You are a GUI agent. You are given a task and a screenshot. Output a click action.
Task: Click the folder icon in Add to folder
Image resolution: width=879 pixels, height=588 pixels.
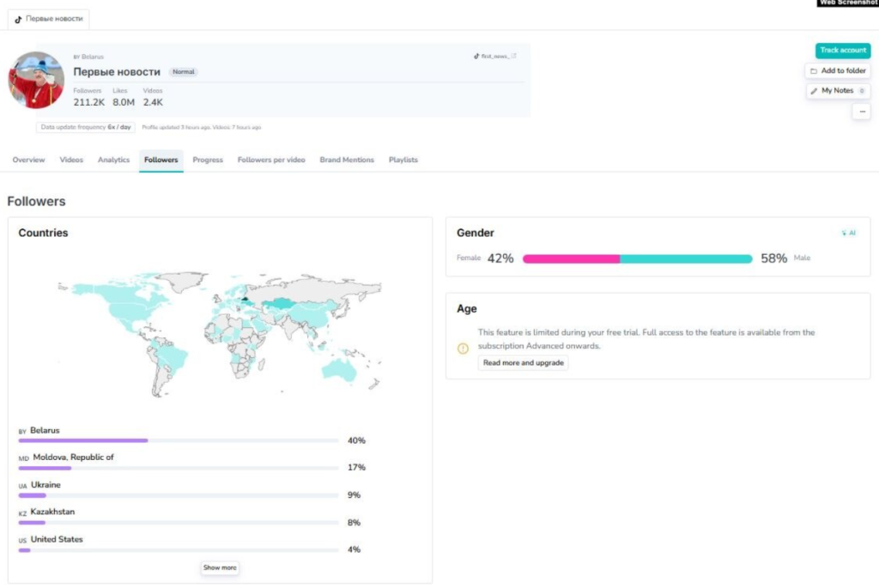(x=814, y=70)
